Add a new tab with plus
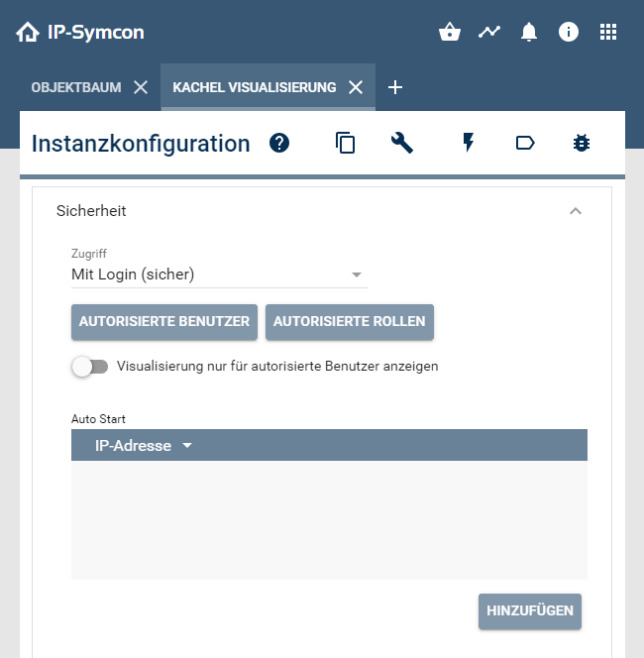Viewport: 644px width, 658px height. click(x=395, y=87)
